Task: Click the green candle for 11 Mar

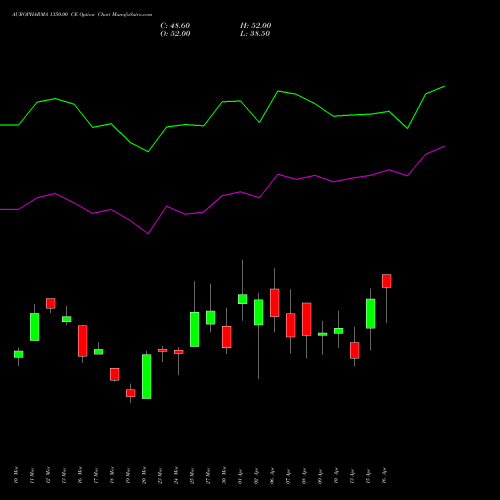Action: coord(35,327)
